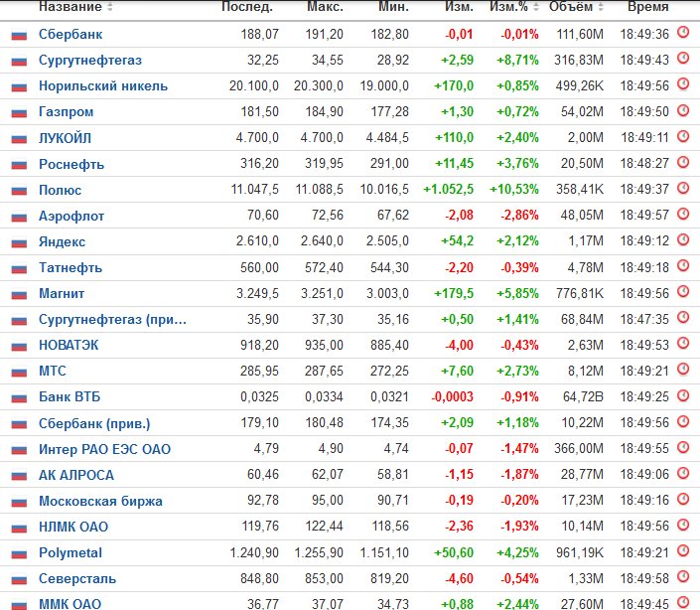
Task: Open the Яндекс stock link
Action: [62, 242]
